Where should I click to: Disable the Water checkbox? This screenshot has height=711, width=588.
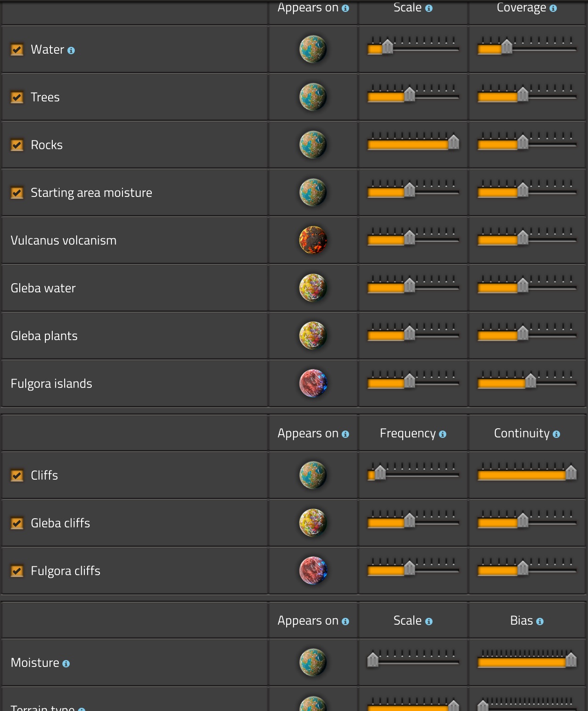point(17,50)
